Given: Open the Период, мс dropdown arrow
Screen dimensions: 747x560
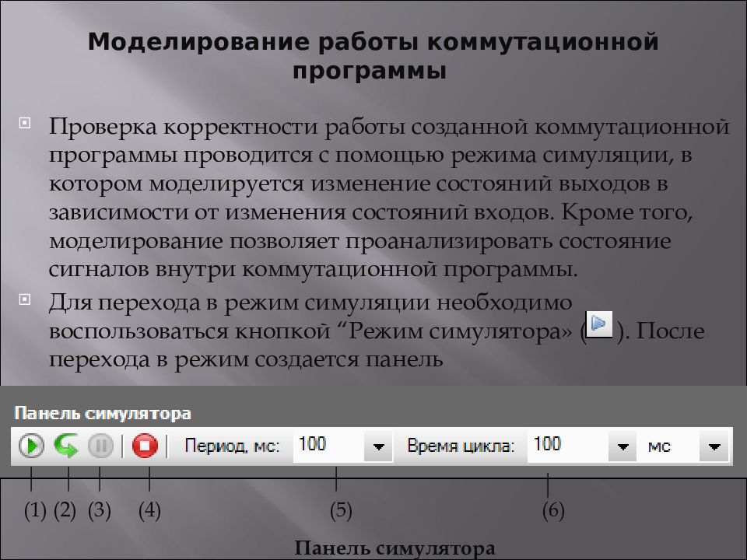Looking at the screenshot, I should (x=379, y=446).
